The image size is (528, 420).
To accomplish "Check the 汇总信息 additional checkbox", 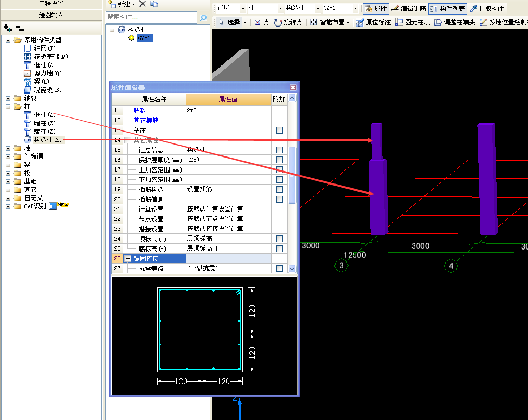I will [x=279, y=150].
